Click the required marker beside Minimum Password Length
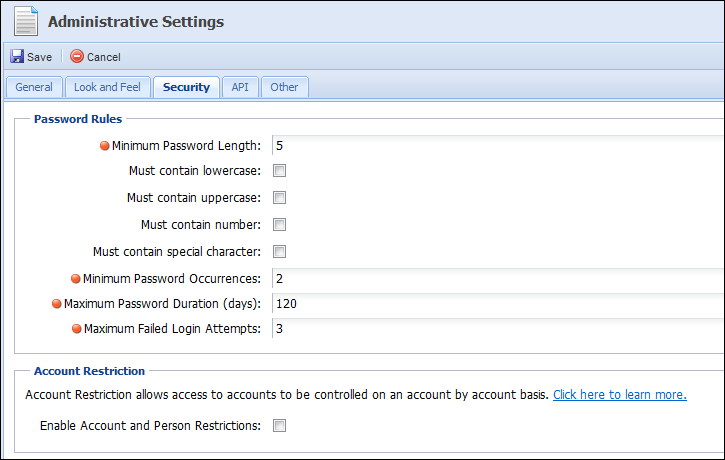 pos(104,146)
